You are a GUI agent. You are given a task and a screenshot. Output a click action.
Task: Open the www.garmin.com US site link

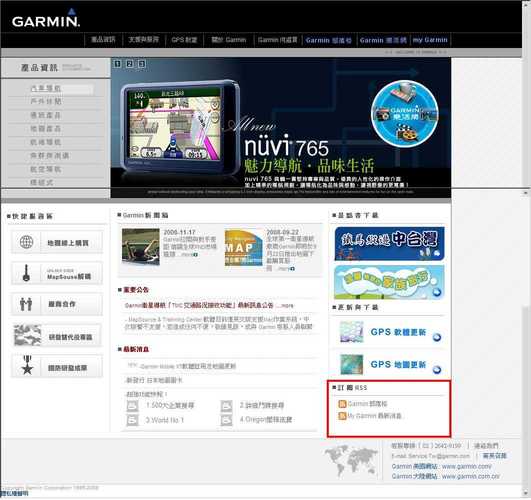coord(467,466)
